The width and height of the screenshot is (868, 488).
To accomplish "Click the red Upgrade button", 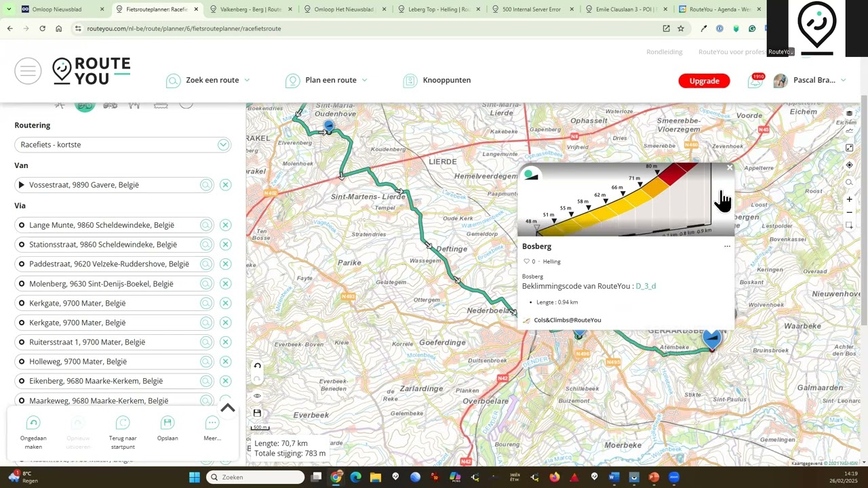I will point(704,81).
